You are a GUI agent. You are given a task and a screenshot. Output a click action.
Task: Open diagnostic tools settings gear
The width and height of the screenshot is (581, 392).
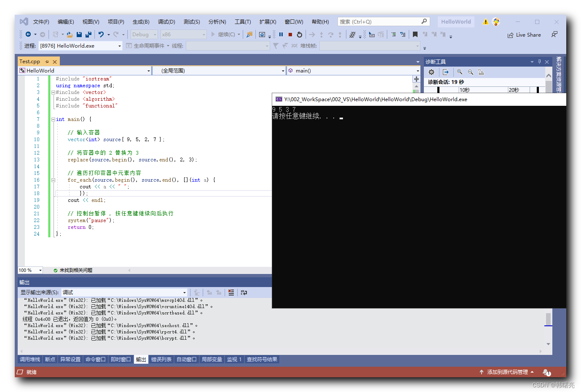click(431, 72)
